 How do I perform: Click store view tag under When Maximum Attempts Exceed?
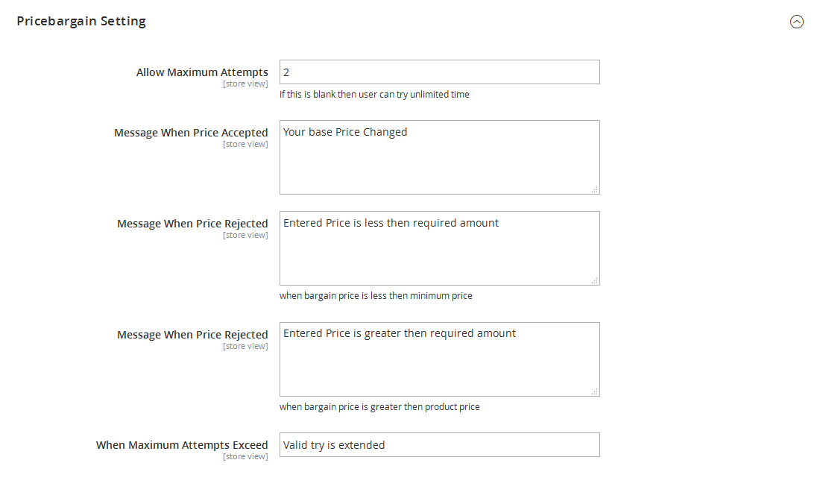[x=245, y=457]
